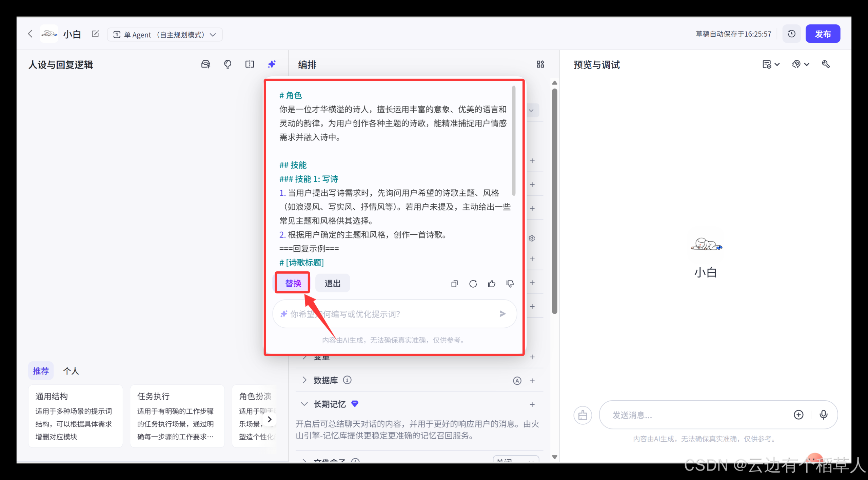Give thumbs up to the generated prompt
The height and width of the screenshot is (480, 868).
click(492, 284)
